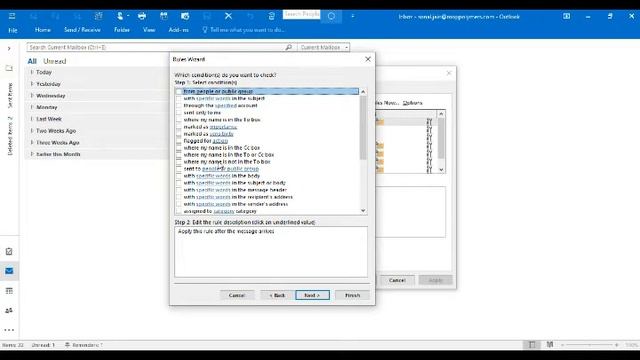
Task: Click the scroll-down arrow of the conditions list
Action: [x=363, y=211]
